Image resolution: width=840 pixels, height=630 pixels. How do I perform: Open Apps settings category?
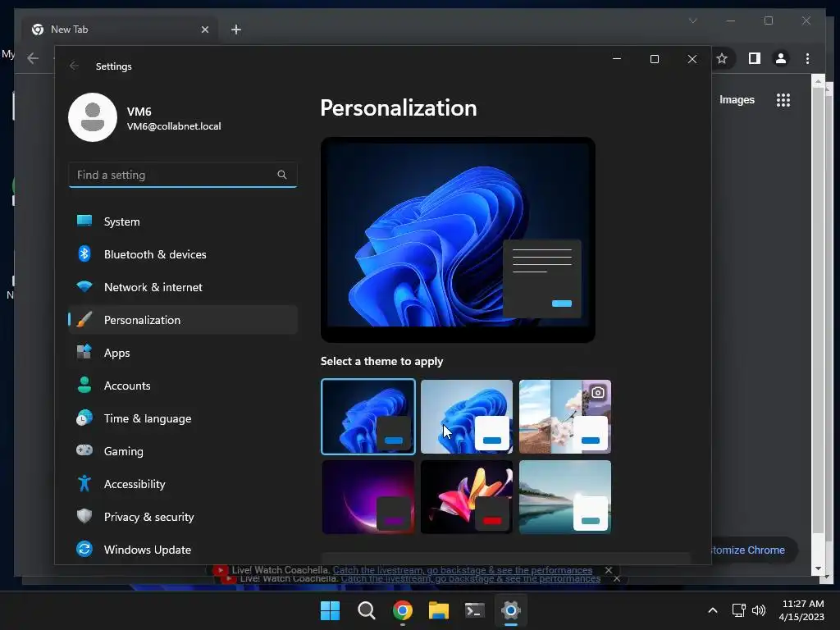tap(183, 353)
